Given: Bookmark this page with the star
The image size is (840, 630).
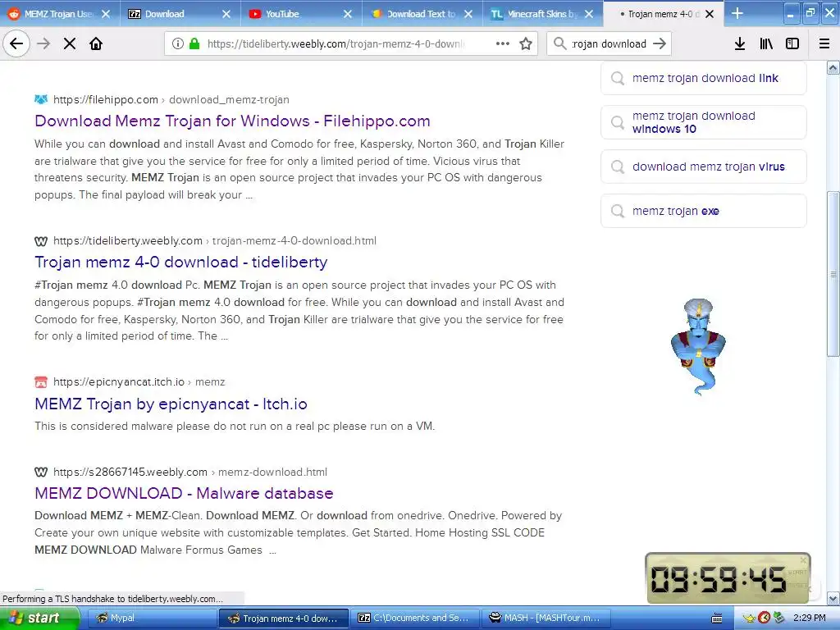Looking at the screenshot, I should (526, 43).
